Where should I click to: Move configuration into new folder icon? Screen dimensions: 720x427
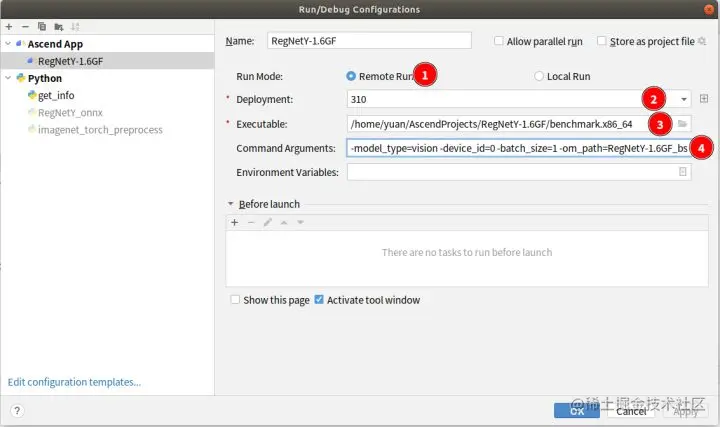(58, 27)
